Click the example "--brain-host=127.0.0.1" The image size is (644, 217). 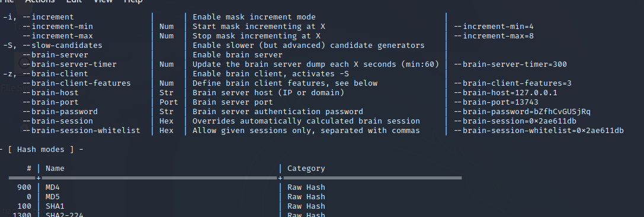[505, 93]
